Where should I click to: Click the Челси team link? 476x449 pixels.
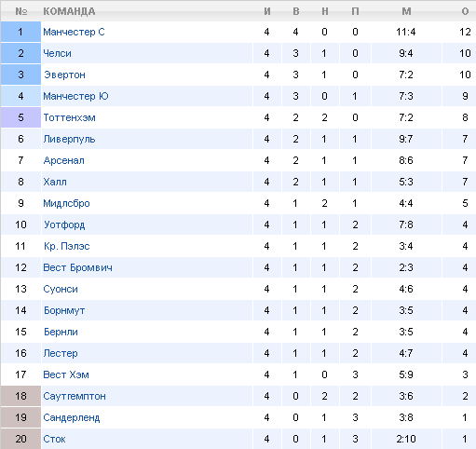tap(57, 53)
